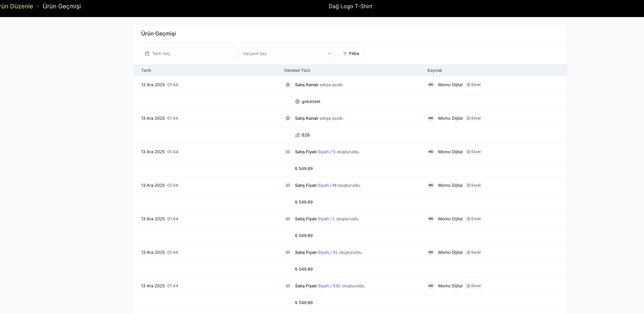The image size is (644, 314).
Task: Click MD avatar in B2B channel row
Action: [x=431, y=118]
